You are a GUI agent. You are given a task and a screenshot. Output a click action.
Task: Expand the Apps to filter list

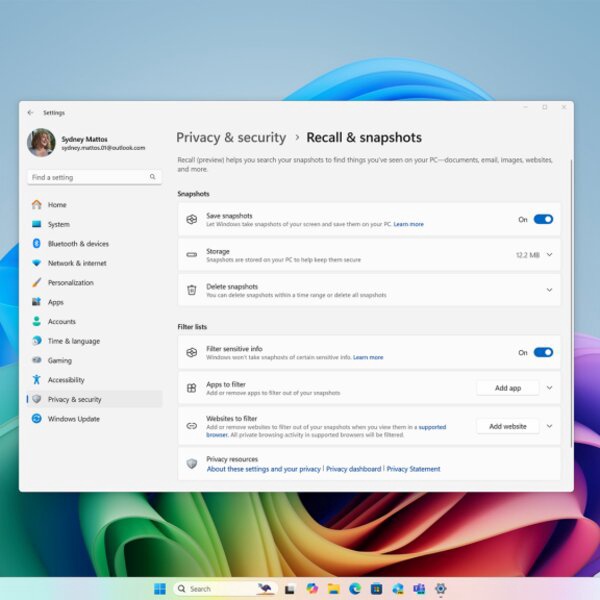(549, 388)
